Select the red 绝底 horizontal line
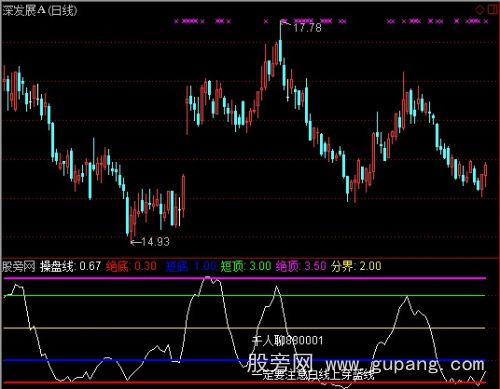This screenshot has width=500, height=389. coord(244,382)
